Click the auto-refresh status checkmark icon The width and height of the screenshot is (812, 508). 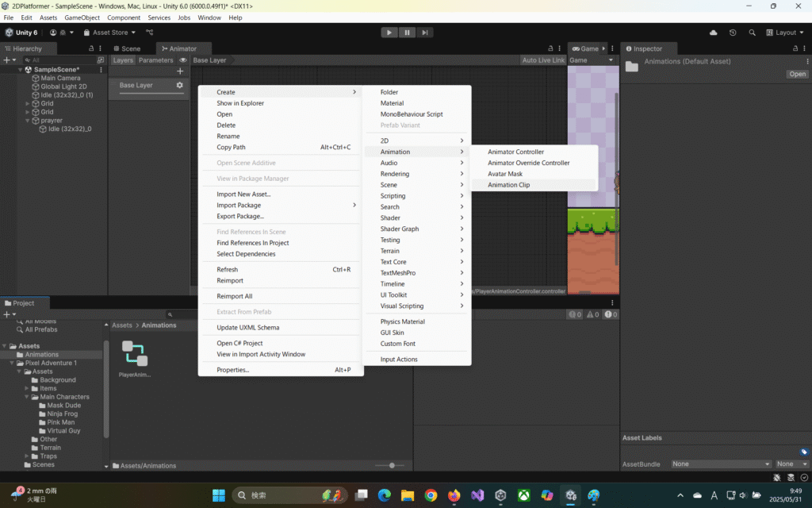[804, 477]
